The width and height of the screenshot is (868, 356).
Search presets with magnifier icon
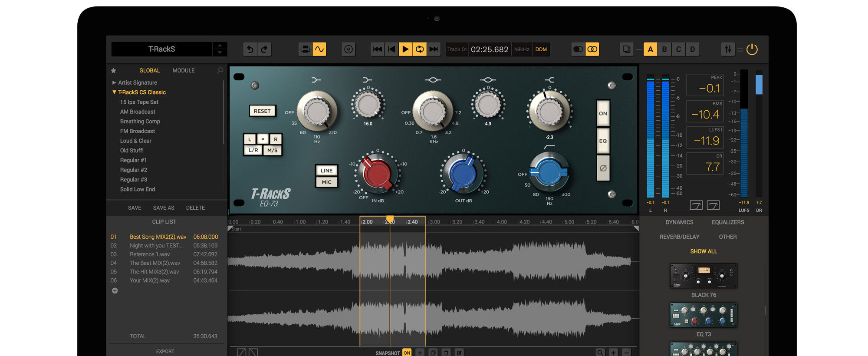(x=220, y=70)
